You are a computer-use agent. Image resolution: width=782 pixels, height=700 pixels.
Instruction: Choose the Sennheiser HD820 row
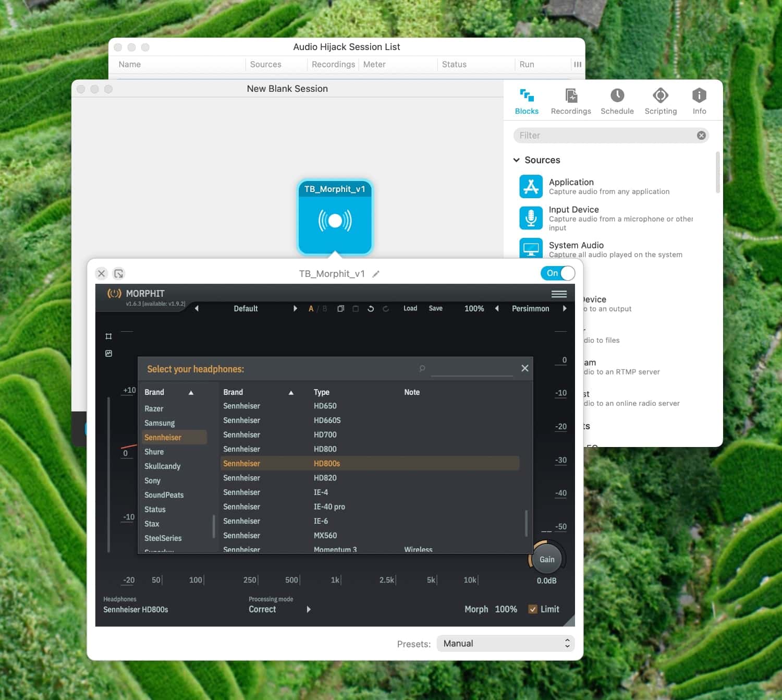coord(370,478)
